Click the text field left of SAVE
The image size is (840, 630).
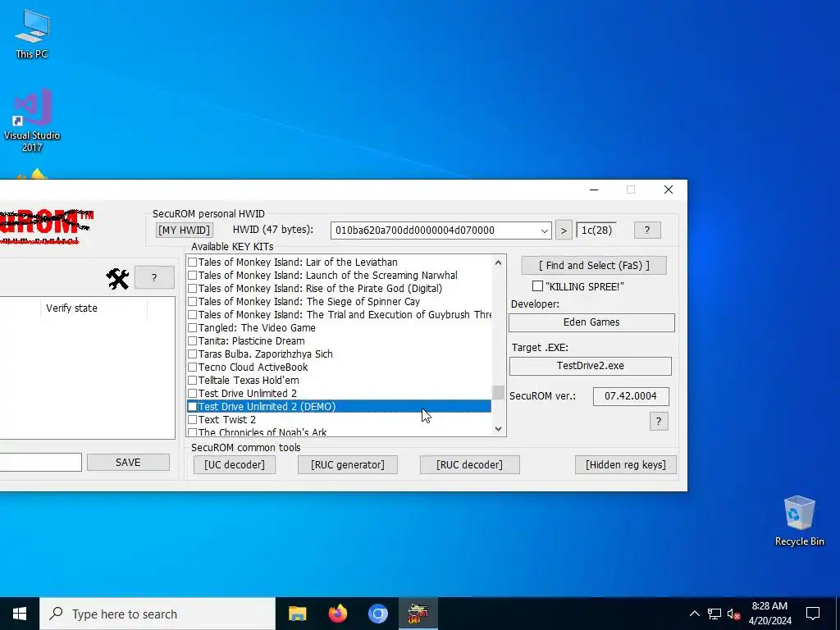click(x=41, y=463)
